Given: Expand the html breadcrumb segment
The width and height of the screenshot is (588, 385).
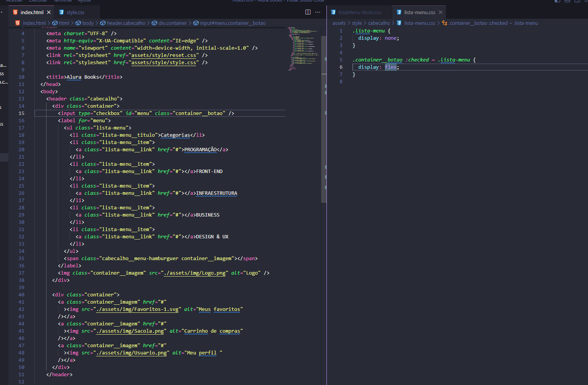Looking at the screenshot, I should 64,23.
